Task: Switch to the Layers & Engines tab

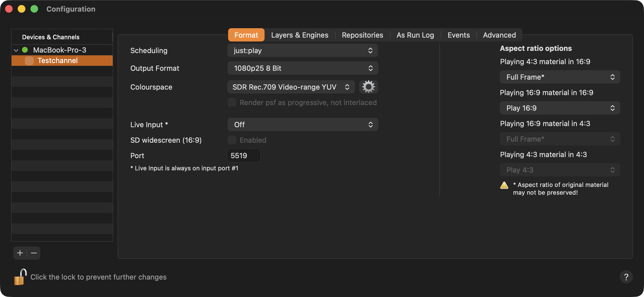Action: [300, 35]
